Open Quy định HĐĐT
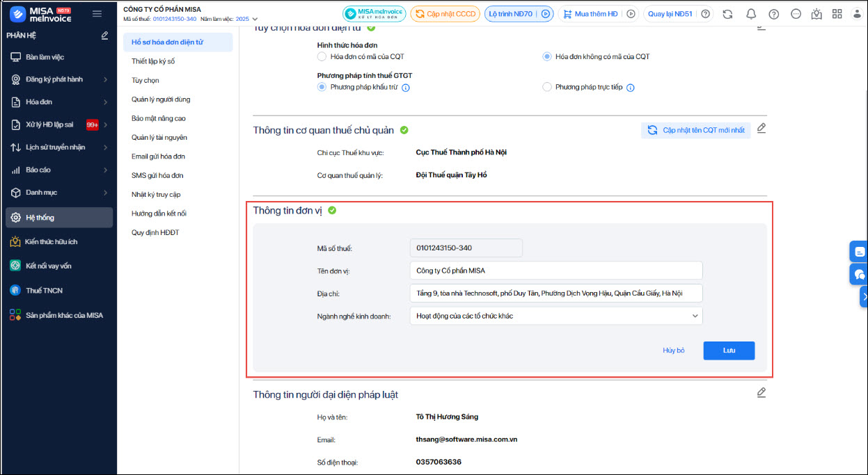 tap(155, 232)
